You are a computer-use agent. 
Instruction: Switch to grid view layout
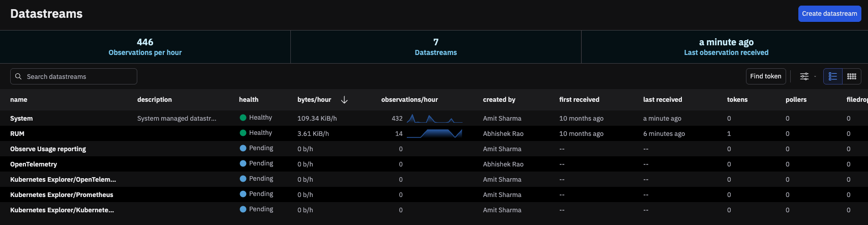pos(851,76)
